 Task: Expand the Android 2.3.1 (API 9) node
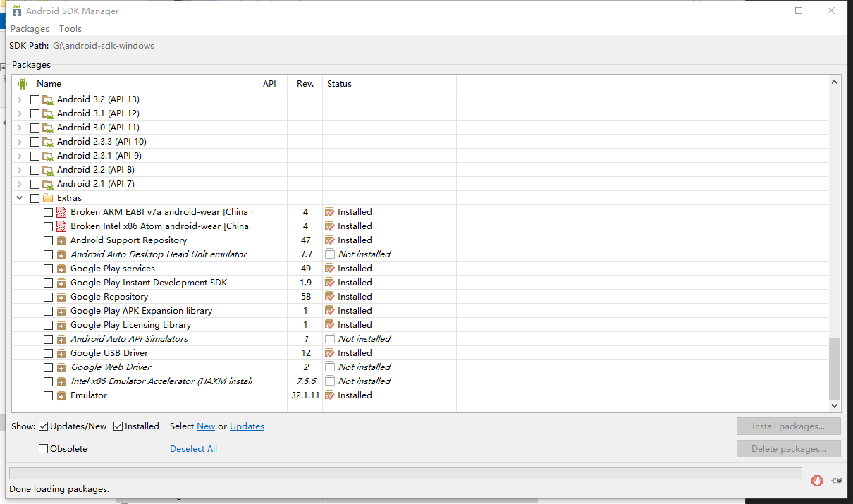(20, 156)
